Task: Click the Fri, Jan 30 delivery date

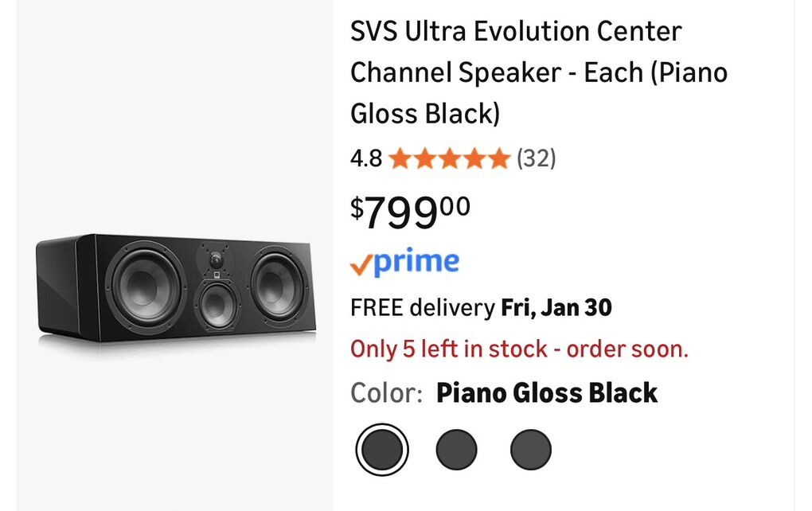Action: (556, 307)
